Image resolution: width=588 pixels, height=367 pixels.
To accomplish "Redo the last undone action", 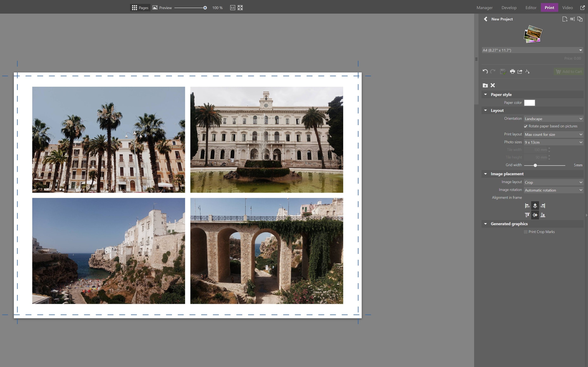I will pyautogui.click(x=493, y=71).
